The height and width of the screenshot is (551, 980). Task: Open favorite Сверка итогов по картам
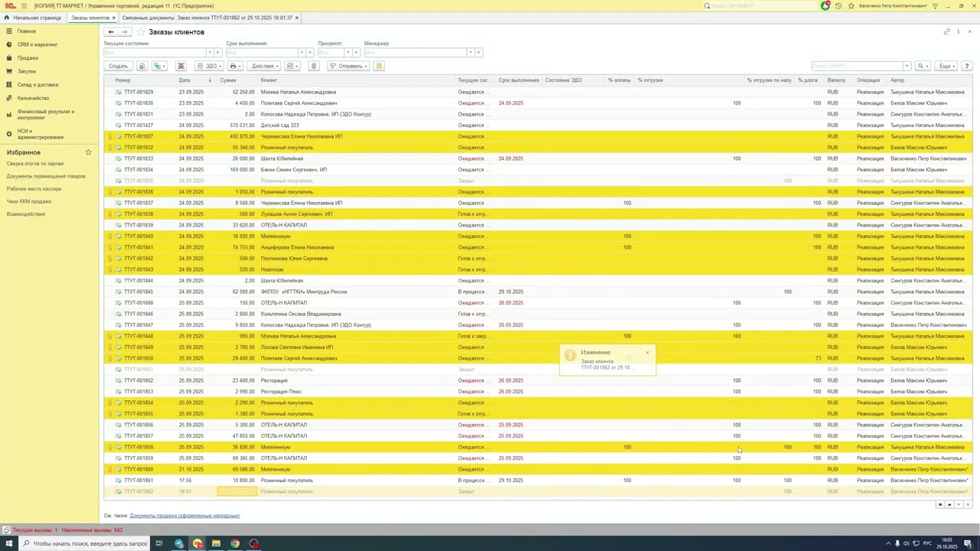click(x=35, y=164)
